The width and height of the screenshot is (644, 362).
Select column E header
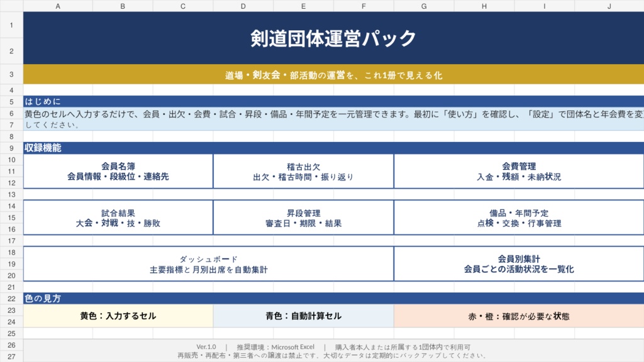click(x=304, y=6)
